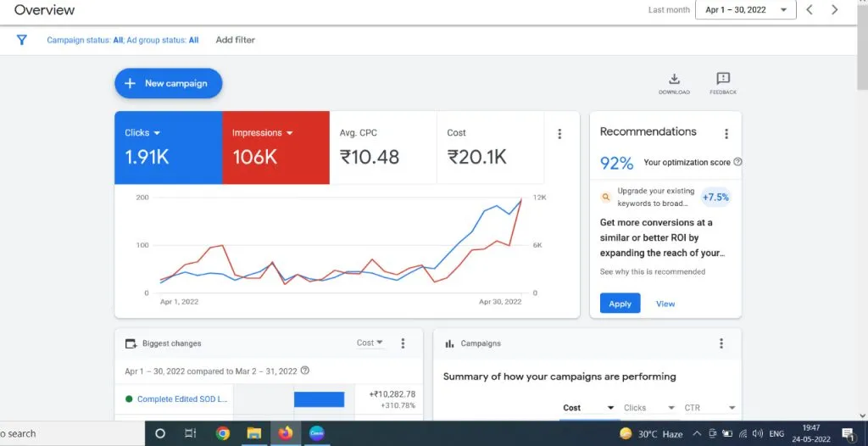Open Recommendations three-dot menu

tap(726, 133)
